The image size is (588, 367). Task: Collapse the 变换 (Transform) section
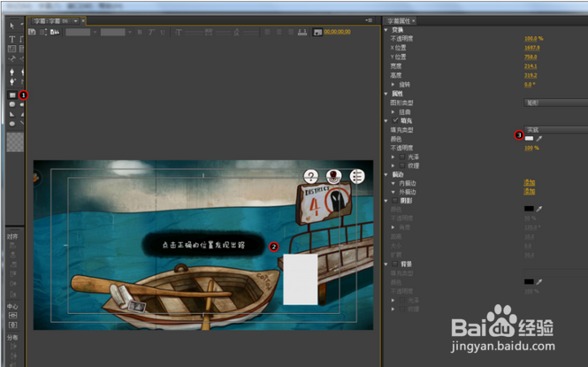386,29
